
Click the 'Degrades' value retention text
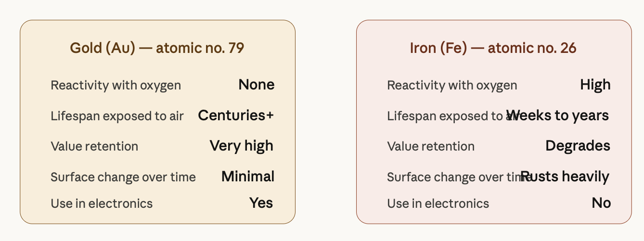click(578, 146)
